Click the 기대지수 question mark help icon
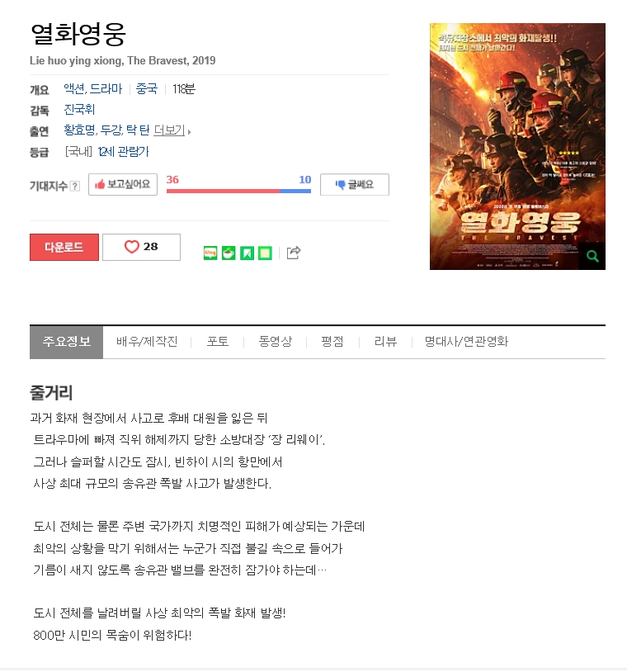This screenshot has height=672, width=627. 75,186
